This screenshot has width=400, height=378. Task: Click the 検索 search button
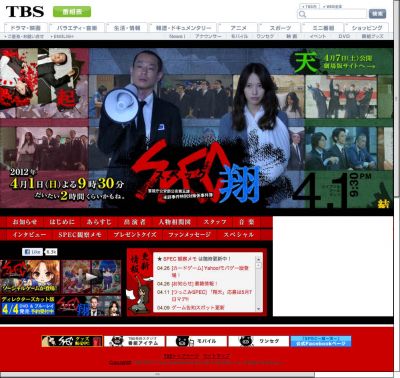pyautogui.click(x=377, y=14)
